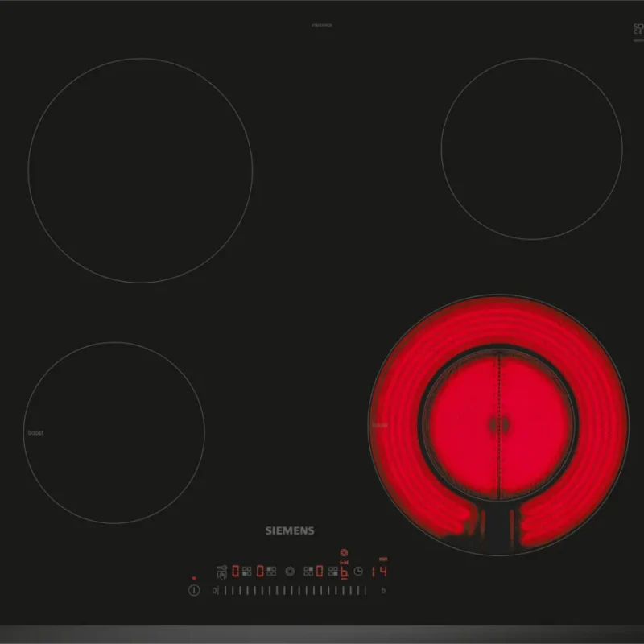Select the front-left cooking zone icon
Viewport: 644px width, 644px height.
(247, 572)
